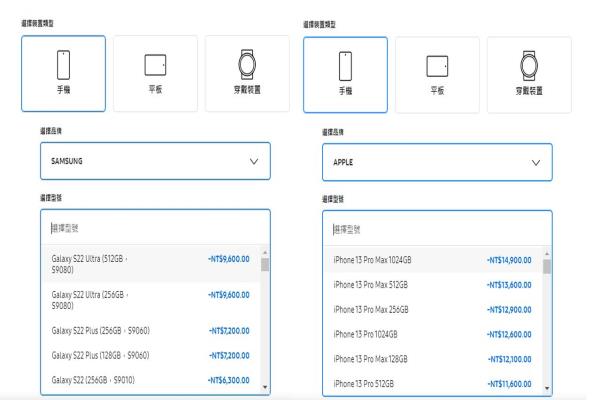Screen dimensions: 600x400
Task: Select the phone (手機) device type in left panel
Action: click(64, 73)
